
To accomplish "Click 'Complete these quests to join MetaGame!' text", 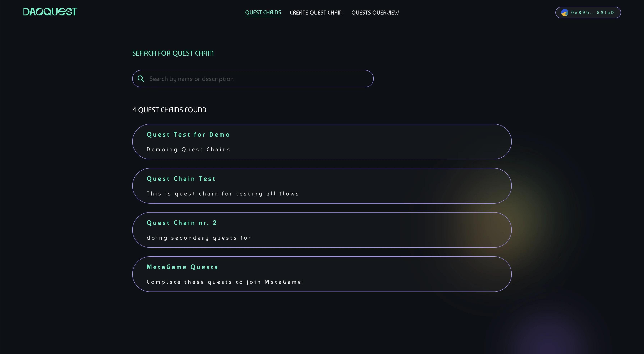I will (x=225, y=282).
